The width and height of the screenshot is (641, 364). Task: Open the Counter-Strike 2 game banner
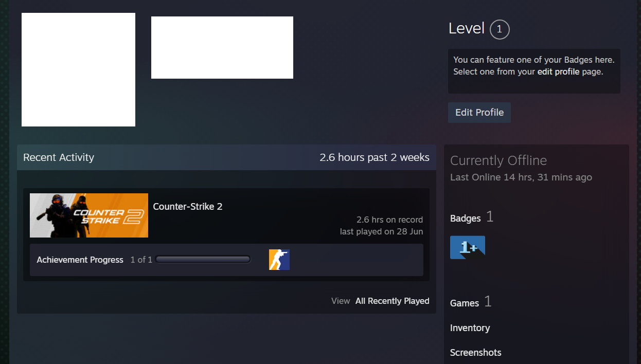tap(89, 215)
